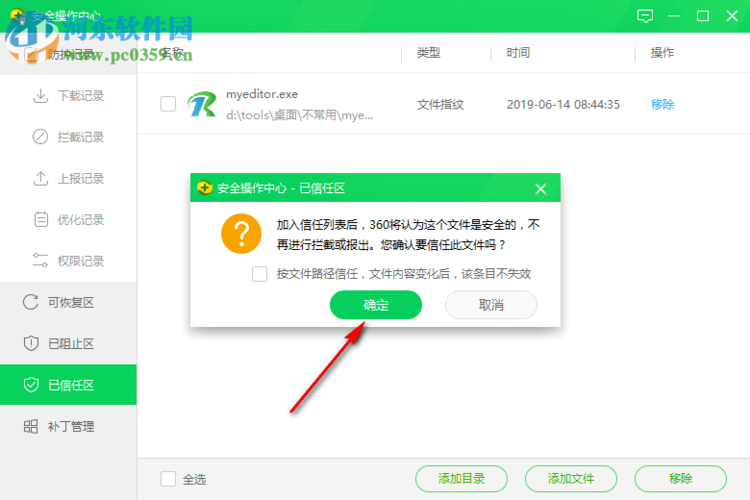Click the 补丁管理 grid icon

(31, 426)
